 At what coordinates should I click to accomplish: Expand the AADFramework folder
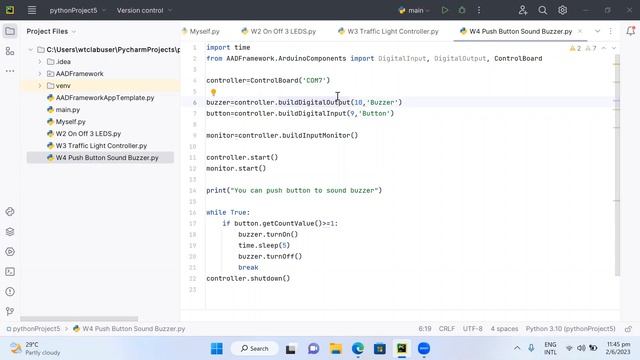coord(40,73)
